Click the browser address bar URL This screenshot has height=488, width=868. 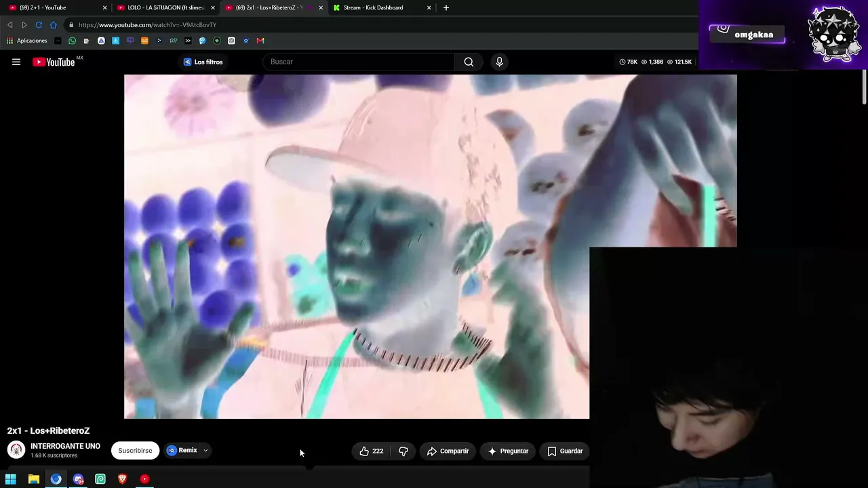[x=147, y=25]
